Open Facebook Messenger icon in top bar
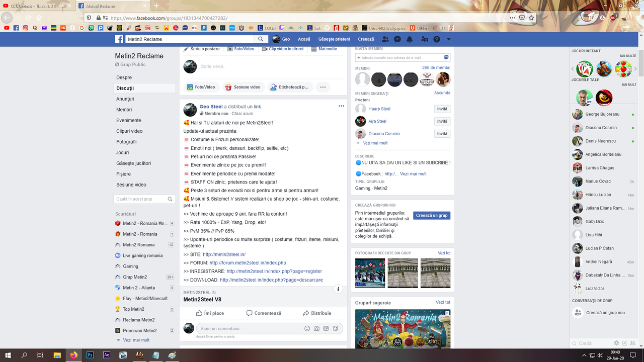This screenshot has height=362, width=644. [x=397, y=39]
